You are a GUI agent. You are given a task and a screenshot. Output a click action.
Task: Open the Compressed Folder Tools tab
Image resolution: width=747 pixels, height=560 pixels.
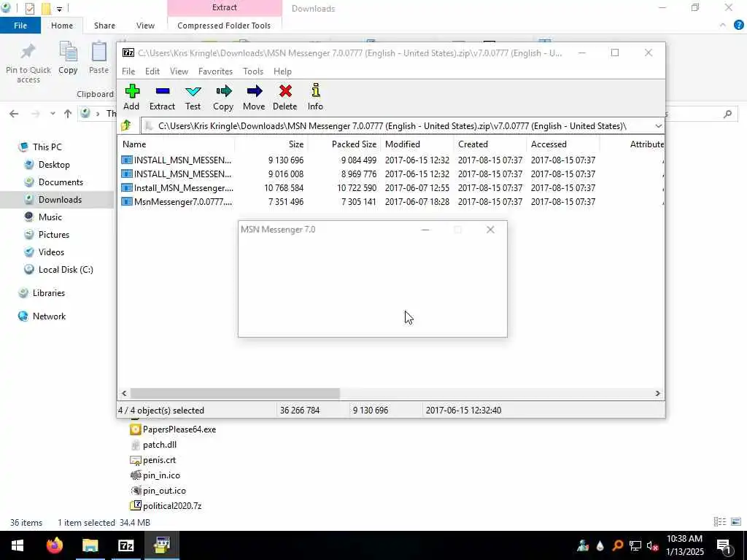pos(224,26)
